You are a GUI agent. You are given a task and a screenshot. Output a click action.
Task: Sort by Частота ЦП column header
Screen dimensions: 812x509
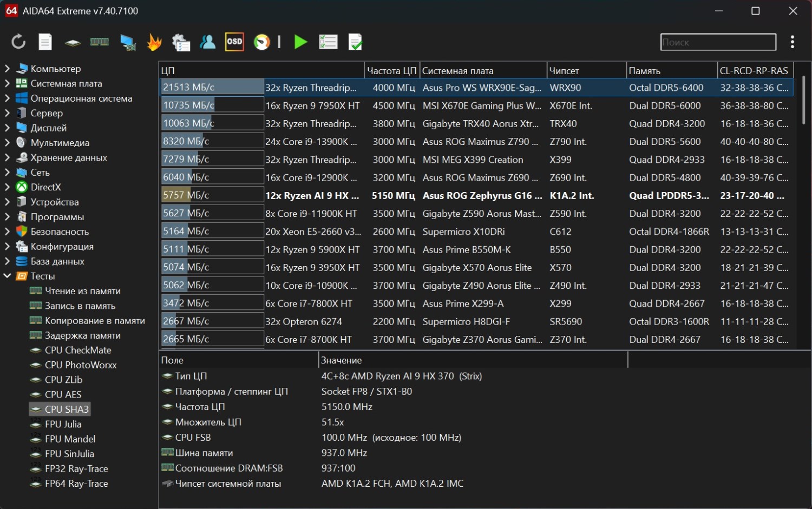[391, 71]
